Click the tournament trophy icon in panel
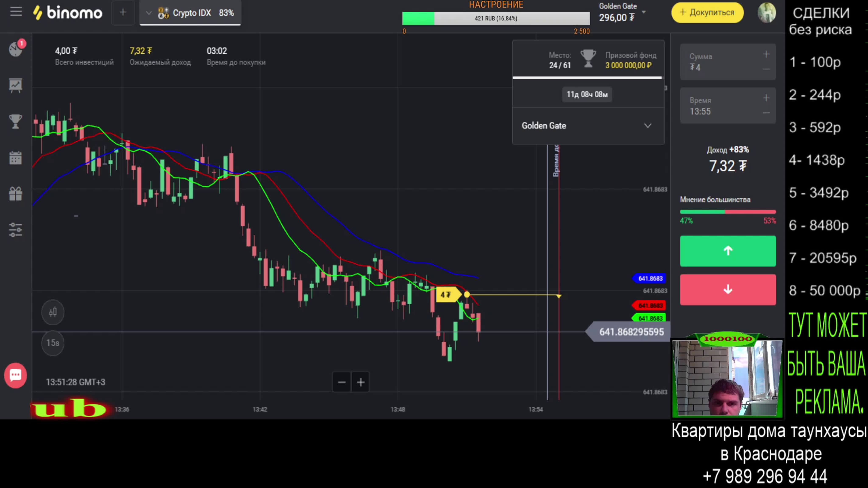868x488 pixels. click(x=588, y=59)
